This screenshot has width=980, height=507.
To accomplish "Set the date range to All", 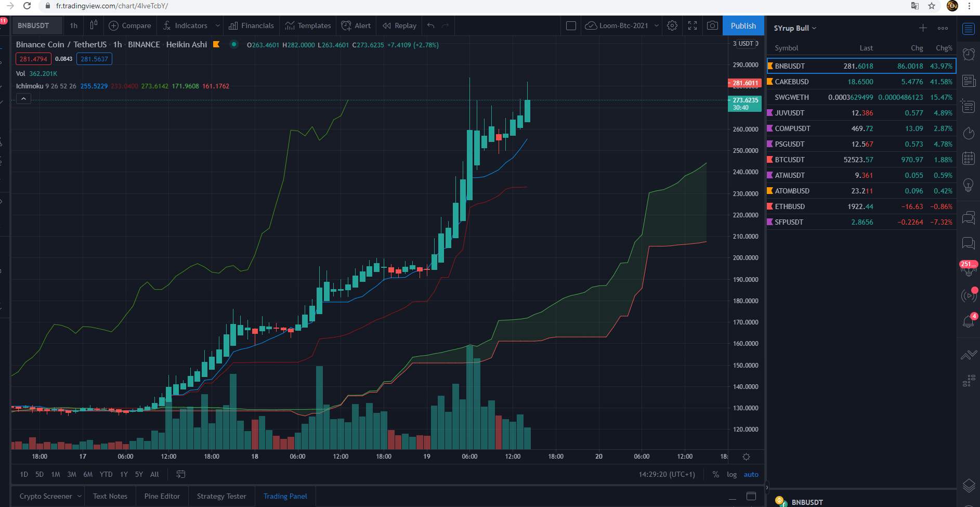I will [x=154, y=474].
